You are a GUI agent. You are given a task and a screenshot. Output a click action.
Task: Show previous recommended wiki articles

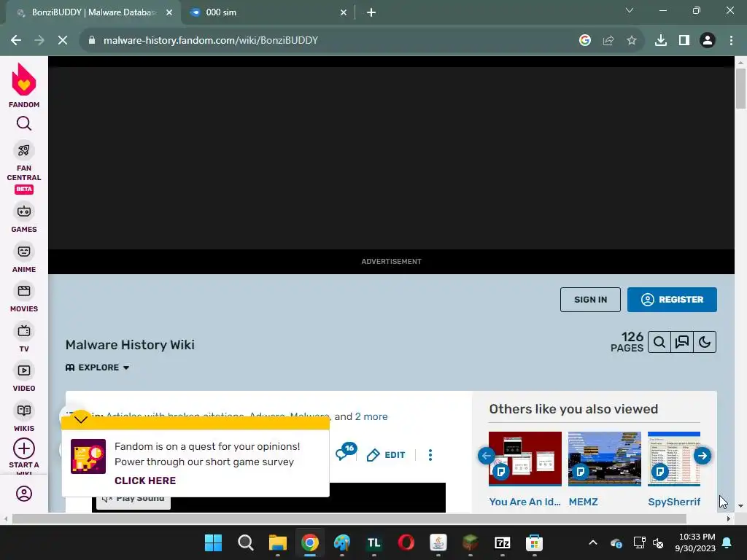click(487, 456)
